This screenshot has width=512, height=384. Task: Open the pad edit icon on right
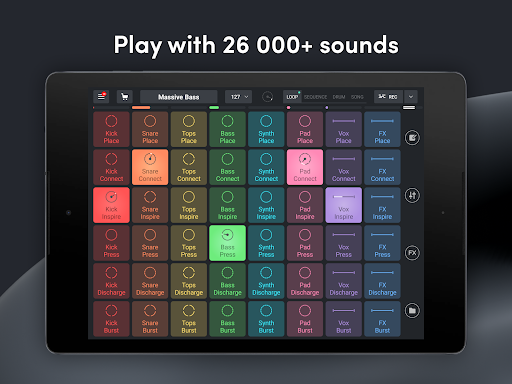click(x=412, y=137)
